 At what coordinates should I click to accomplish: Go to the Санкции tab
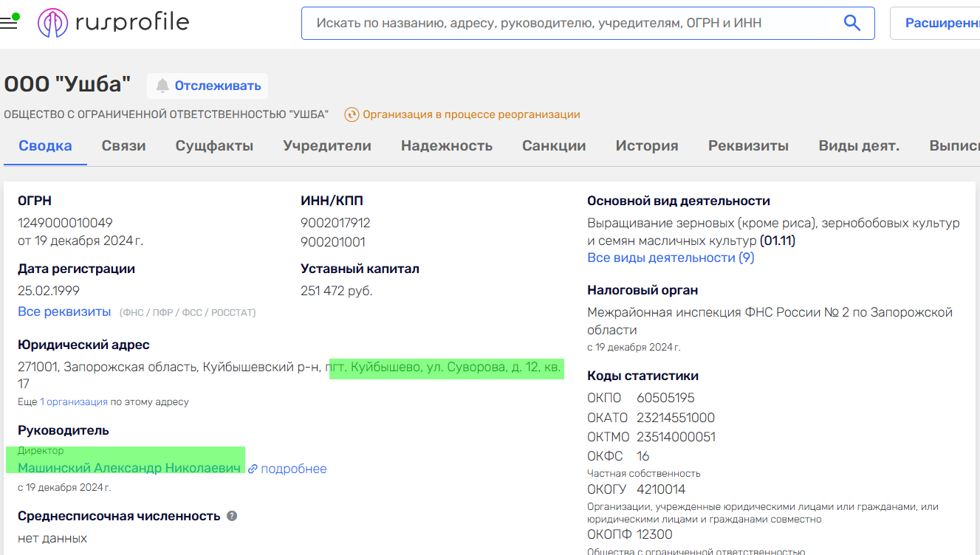click(554, 145)
